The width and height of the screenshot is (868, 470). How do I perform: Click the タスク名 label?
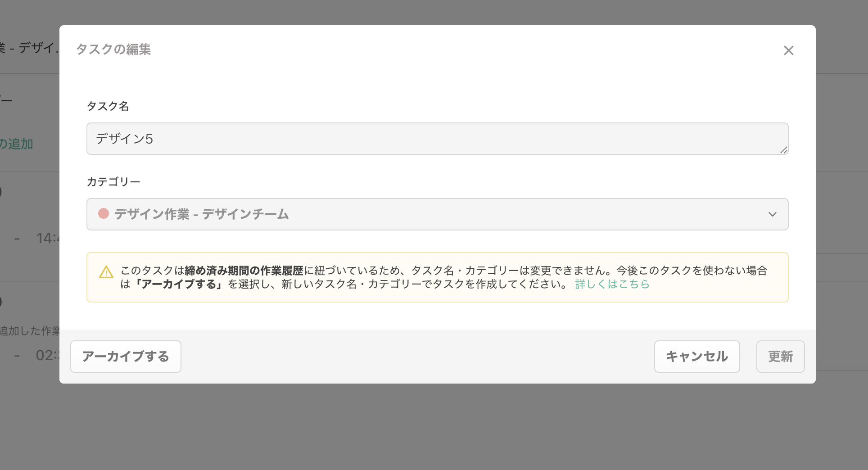point(108,106)
